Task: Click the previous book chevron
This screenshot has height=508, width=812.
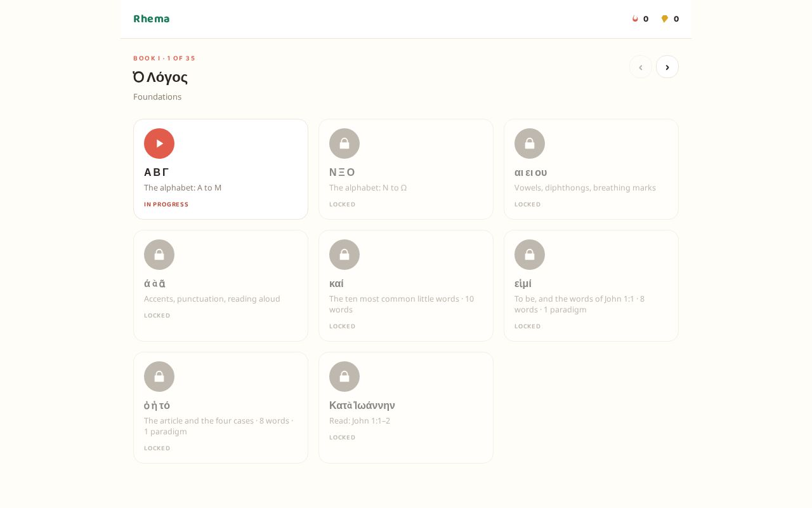Action: tap(641, 67)
